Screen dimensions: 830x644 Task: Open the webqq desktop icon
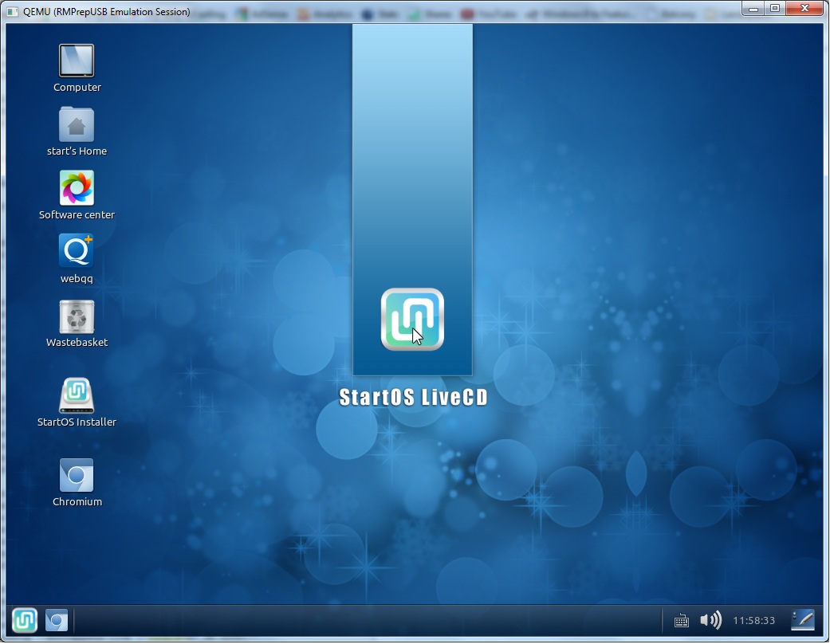[77, 251]
